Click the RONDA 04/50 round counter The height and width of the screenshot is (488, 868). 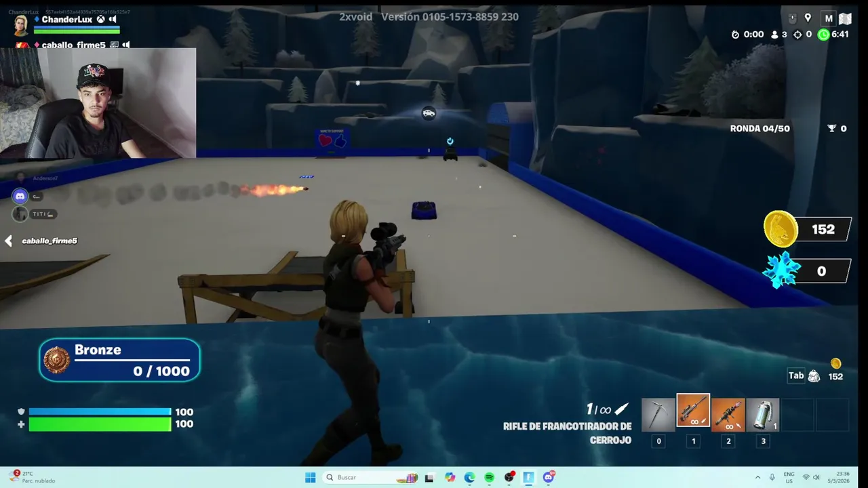759,129
